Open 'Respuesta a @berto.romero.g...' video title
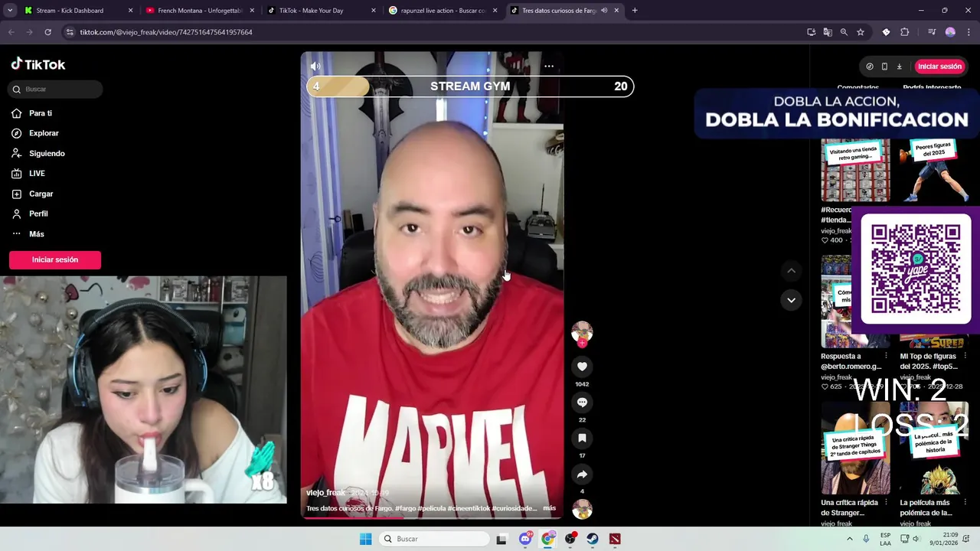Viewport: 980px width, 551px height. coord(851,361)
